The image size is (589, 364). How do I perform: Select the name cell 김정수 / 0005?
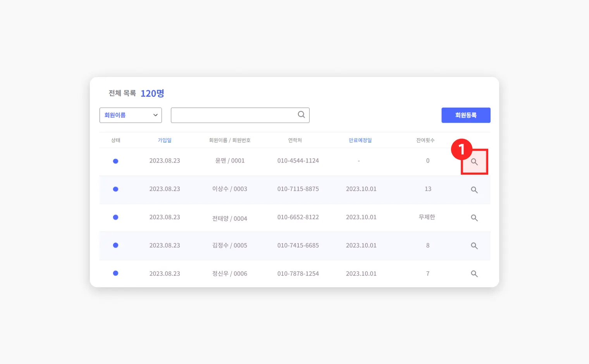(230, 246)
